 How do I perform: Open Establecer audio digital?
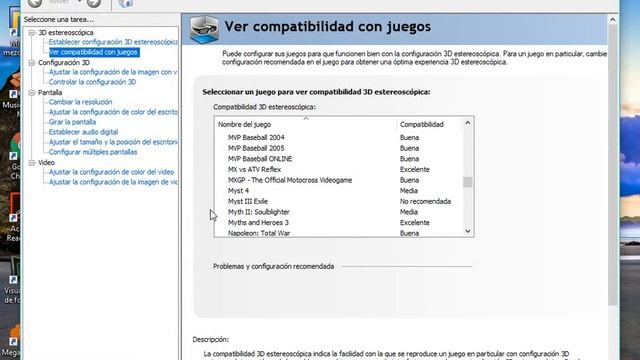83,132
